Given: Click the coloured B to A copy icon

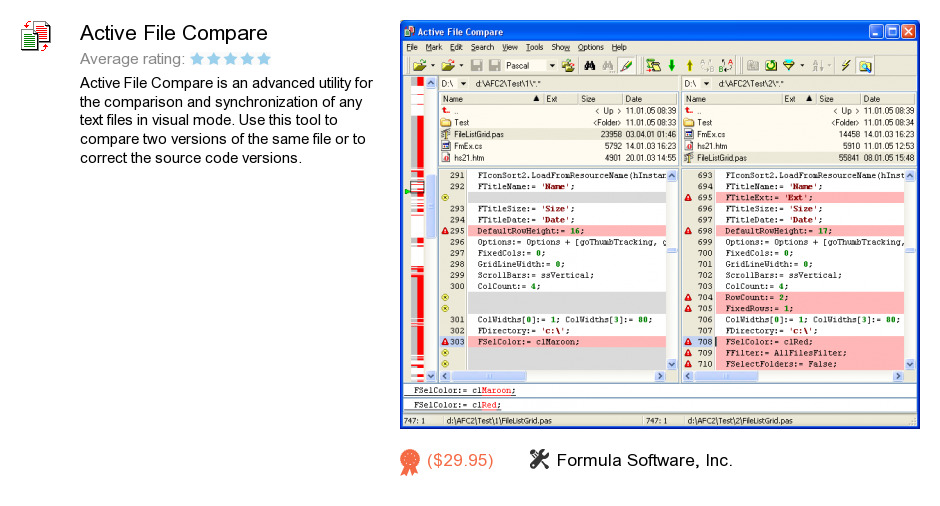Looking at the screenshot, I should click(726, 65).
